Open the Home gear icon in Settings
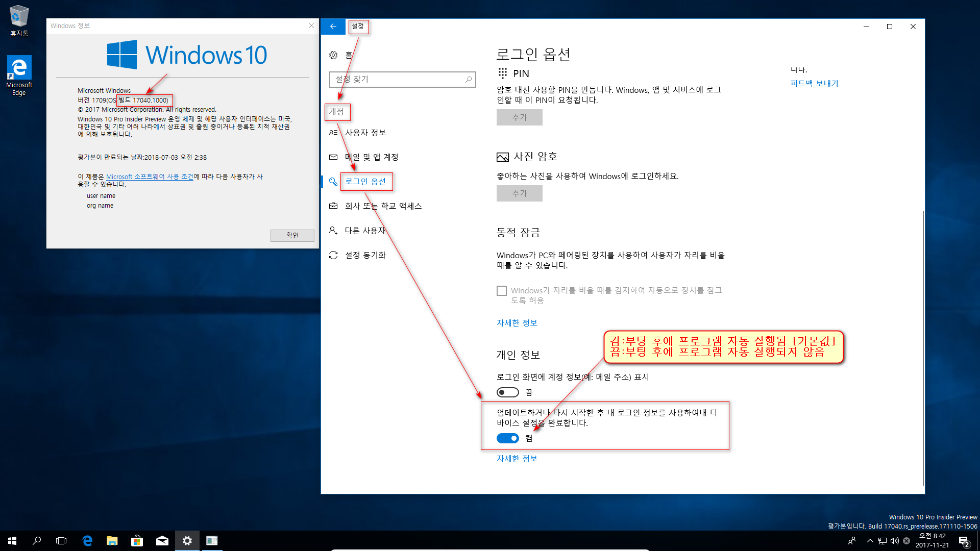Viewport: 980px width, 551px height. [333, 55]
